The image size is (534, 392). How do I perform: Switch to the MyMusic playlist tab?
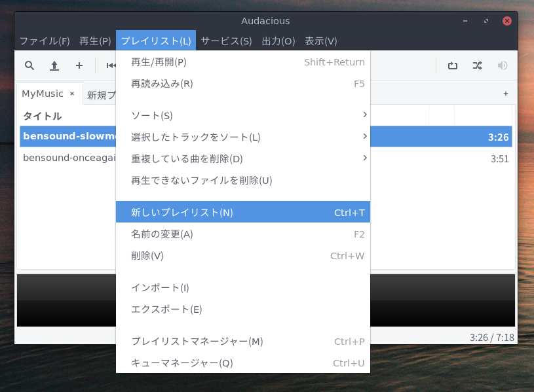[x=43, y=94]
